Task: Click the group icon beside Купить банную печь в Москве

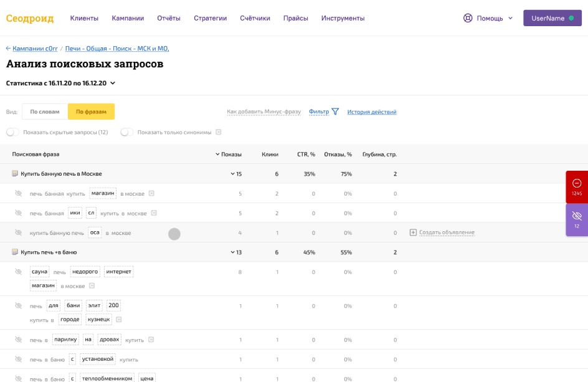Action: (x=15, y=174)
